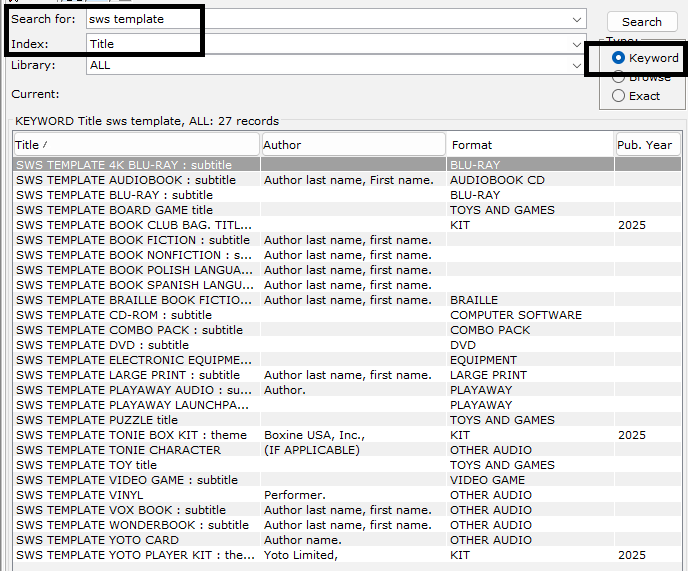Open the Search for dropdown arrow
The height and width of the screenshot is (571, 688).
tap(577, 19)
